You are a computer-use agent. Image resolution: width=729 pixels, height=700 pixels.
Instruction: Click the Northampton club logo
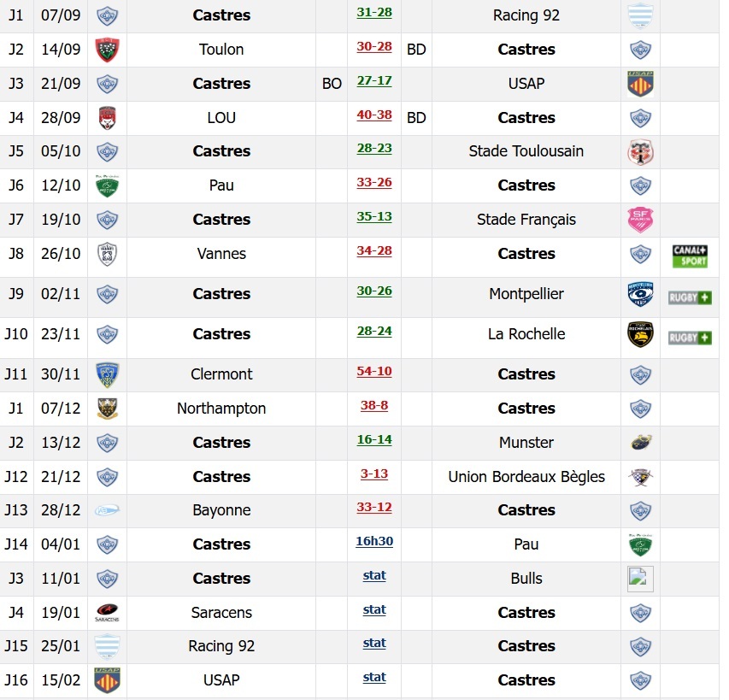coord(108,409)
